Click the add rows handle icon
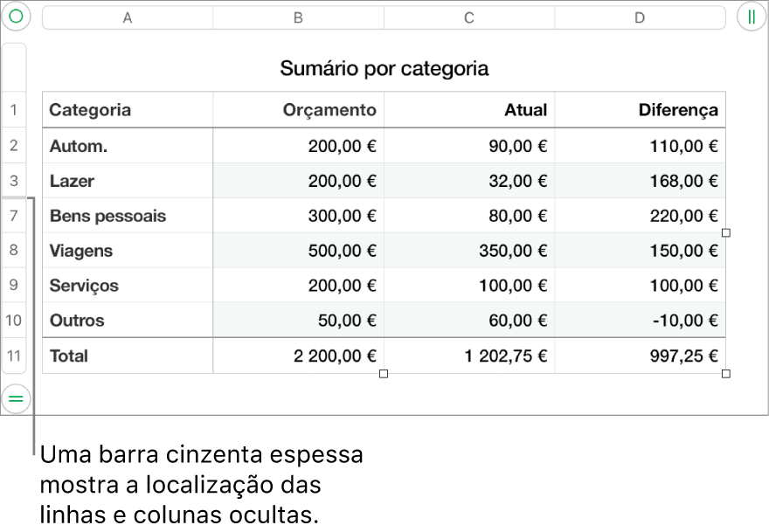Viewport: 769px width, 532px height. 17,398
